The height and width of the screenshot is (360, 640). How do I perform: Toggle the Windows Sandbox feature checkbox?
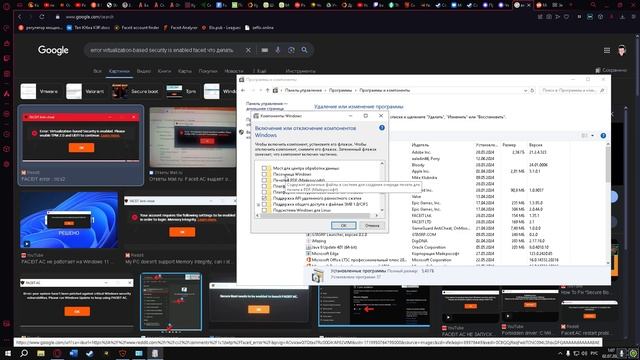(x=264, y=174)
